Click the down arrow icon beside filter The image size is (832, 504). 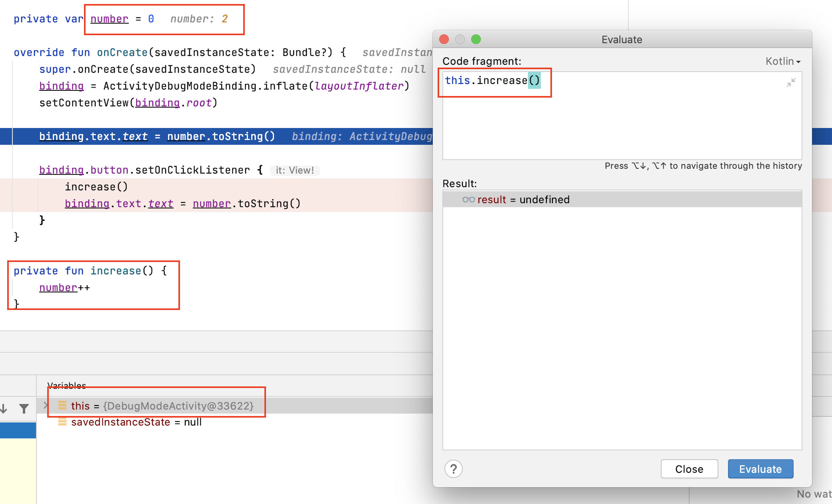pos(4,408)
